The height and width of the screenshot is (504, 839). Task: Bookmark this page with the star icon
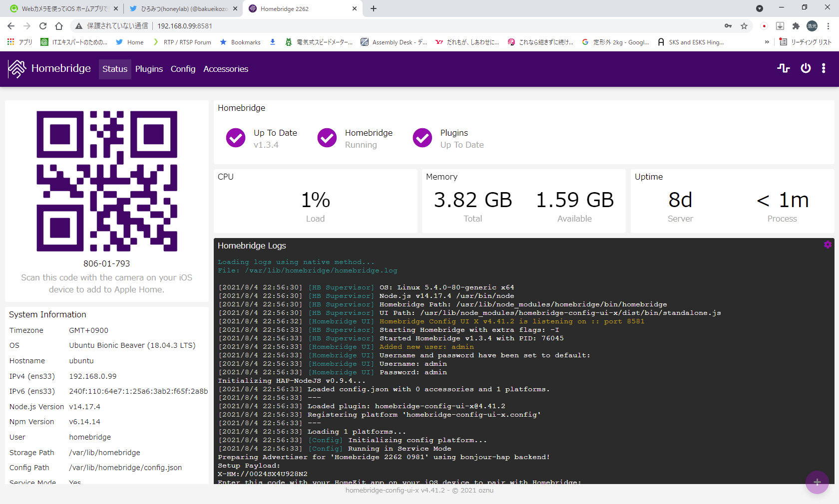(x=744, y=26)
